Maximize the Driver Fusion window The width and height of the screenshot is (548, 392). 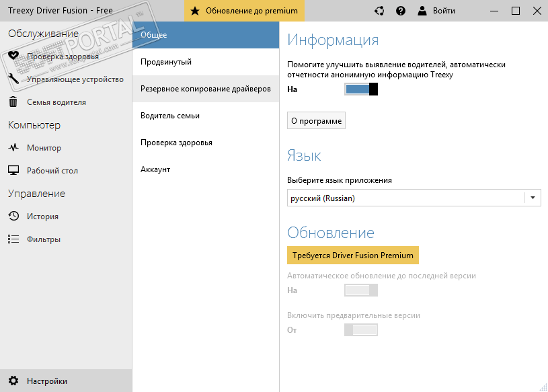point(516,11)
